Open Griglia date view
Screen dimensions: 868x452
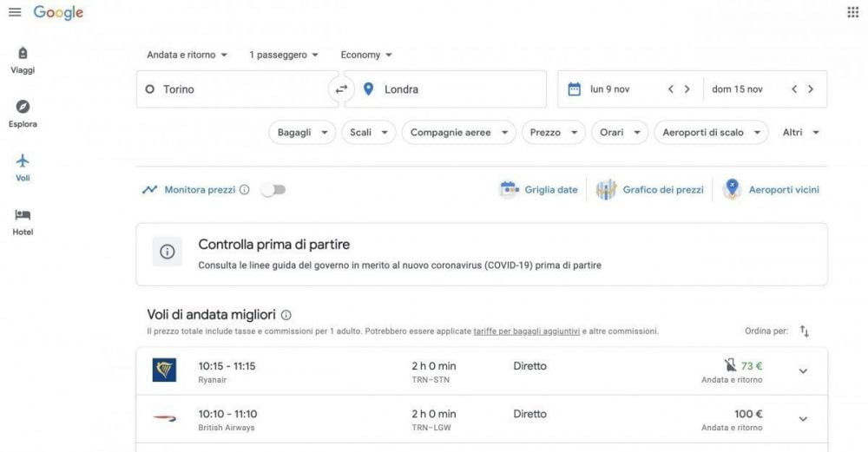coord(539,190)
